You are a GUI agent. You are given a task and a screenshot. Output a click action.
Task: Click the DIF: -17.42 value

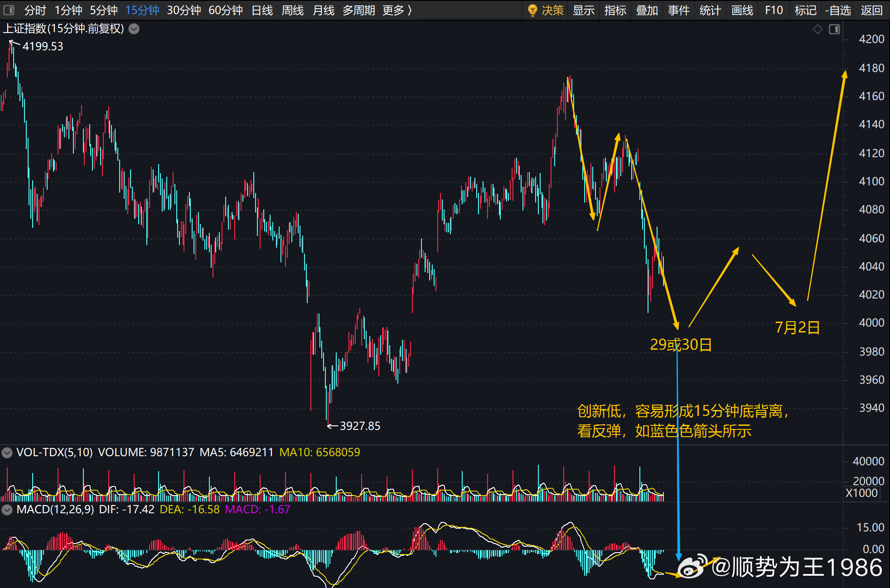[x=127, y=509]
